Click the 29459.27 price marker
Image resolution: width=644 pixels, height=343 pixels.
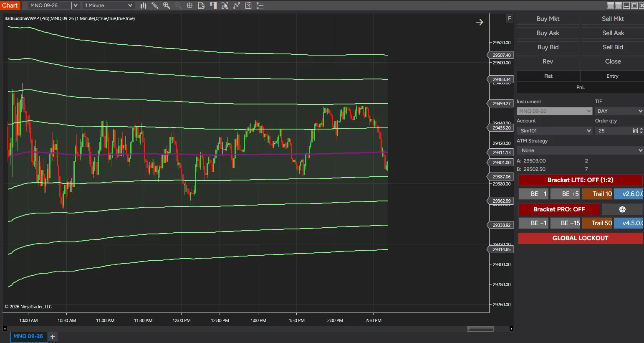pyautogui.click(x=500, y=104)
